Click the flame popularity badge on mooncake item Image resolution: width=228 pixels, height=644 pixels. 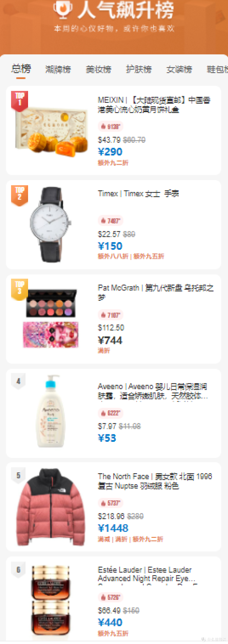coord(110,126)
